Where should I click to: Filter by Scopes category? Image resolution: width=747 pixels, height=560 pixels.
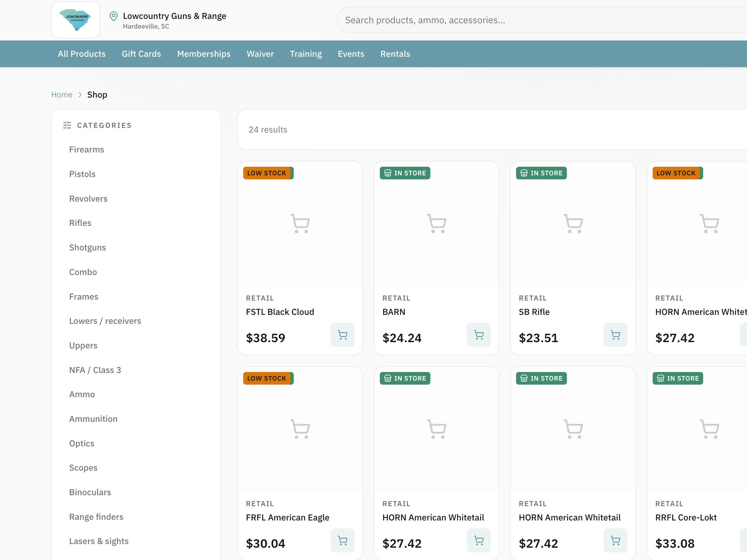tap(83, 468)
